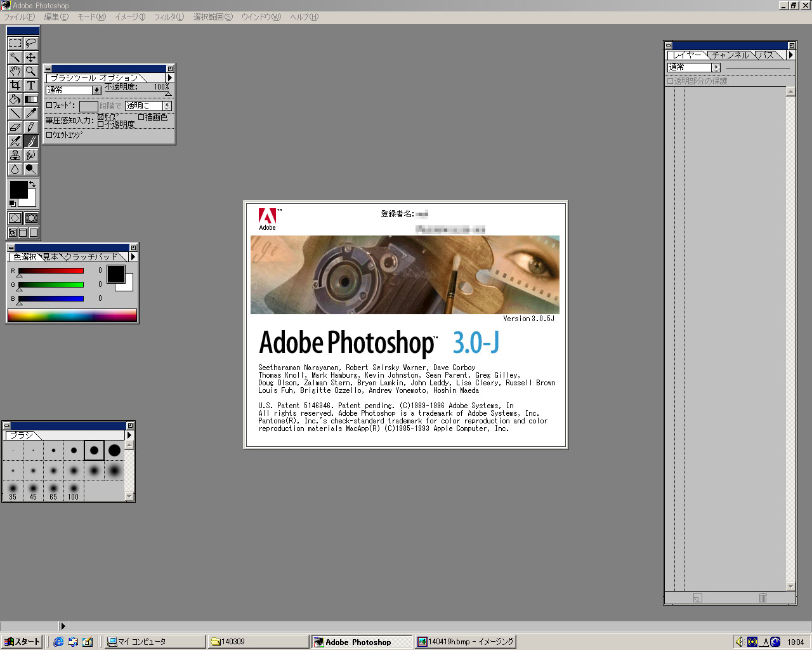Click toolbox foreground color swatch
The height and width of the screenshot is (650, 812).
(x=18, y=189)
